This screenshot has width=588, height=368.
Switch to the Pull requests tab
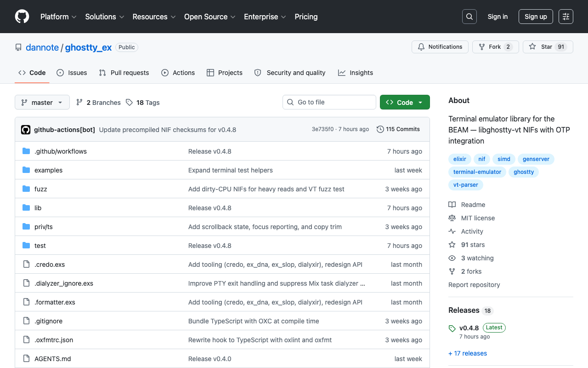(x=124, y=73)
